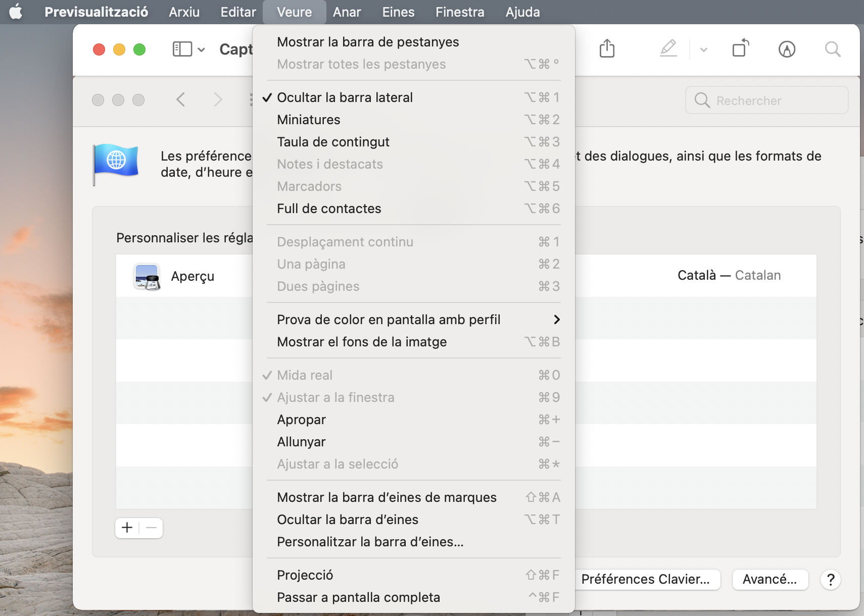Open the Català language dropdown for Aperçu
Viewport: 864px width, 616px height.
729,275
